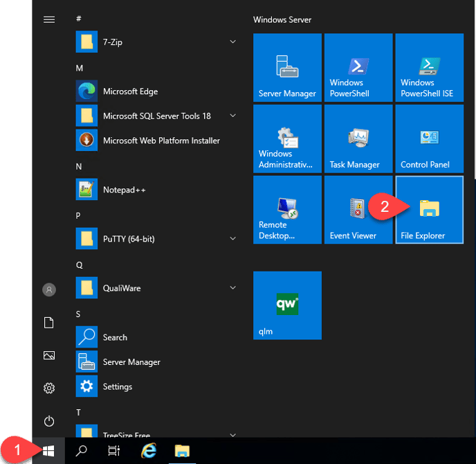Launch the Windows PowerShell tile
476x464 pixels.
pyautogui.click(x=358, y=67)
